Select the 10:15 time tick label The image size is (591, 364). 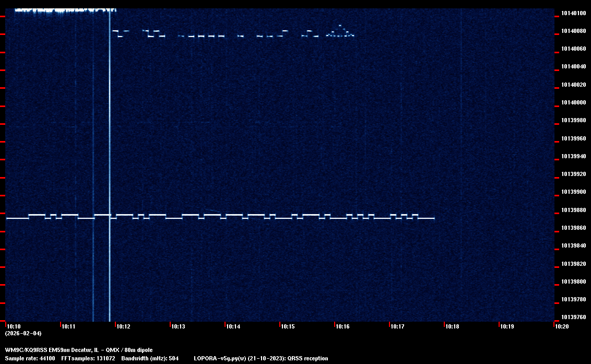tap(288, 327)
